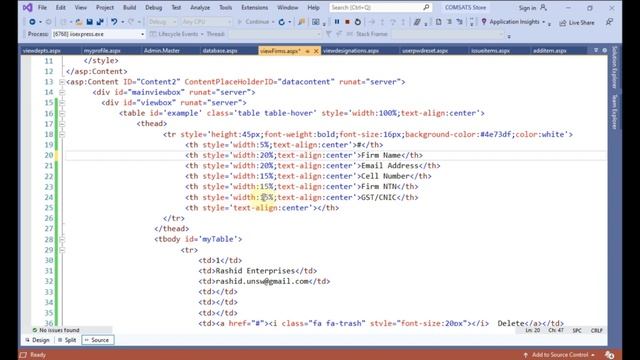Image resolution: width=640 pixels, height=360 pixels.
Task: Click the Application Insights pin icon
Action: click(x=484, y=22)
